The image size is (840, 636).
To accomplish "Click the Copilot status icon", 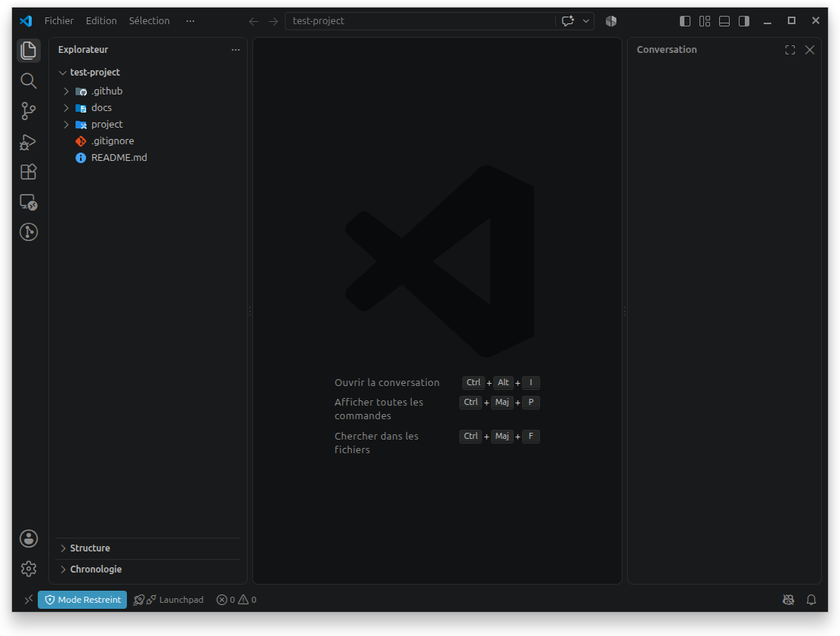I will (x=788, y=600).
